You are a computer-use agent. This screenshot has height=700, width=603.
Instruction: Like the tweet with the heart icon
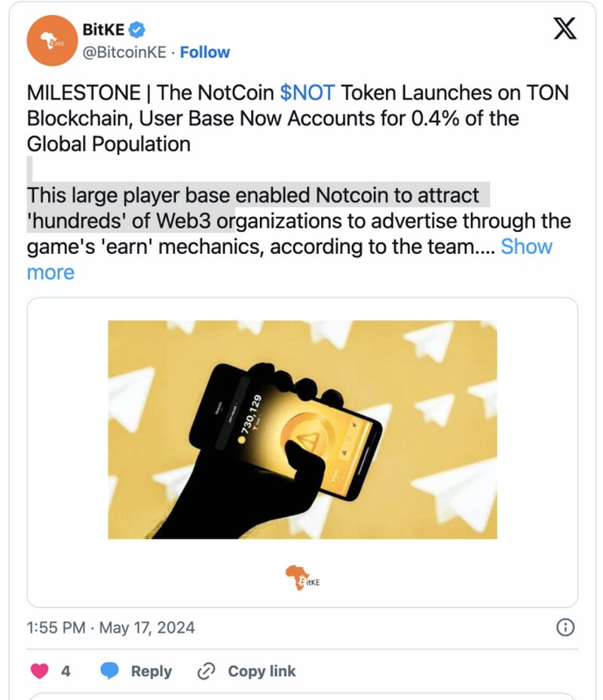[x=39, y=671]
